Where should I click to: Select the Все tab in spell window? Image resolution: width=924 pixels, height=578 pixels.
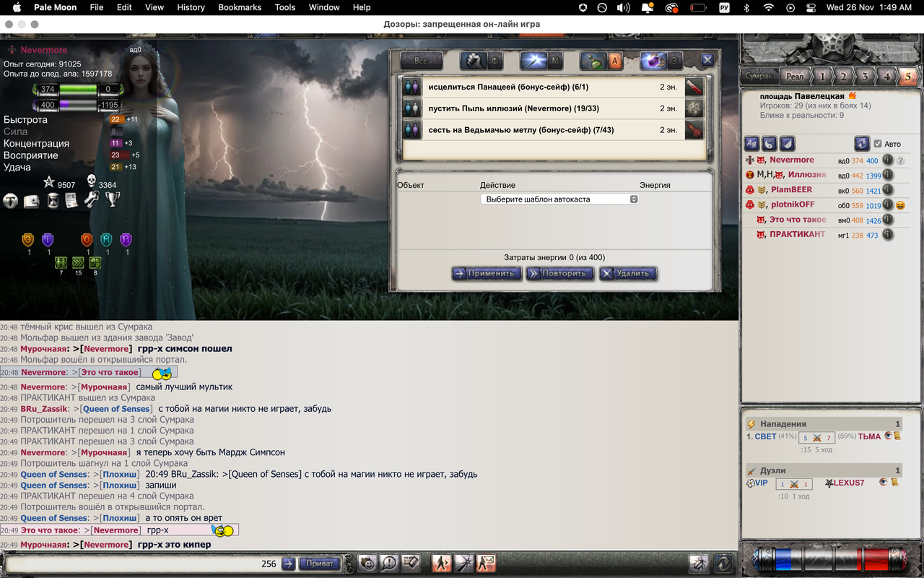pyautogui.click(x=420, y=61)
